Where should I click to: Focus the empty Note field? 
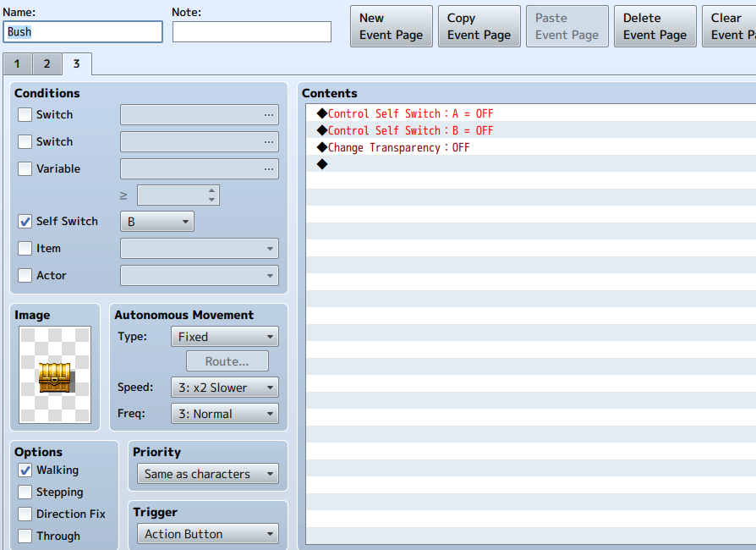(x=252, y=32)
